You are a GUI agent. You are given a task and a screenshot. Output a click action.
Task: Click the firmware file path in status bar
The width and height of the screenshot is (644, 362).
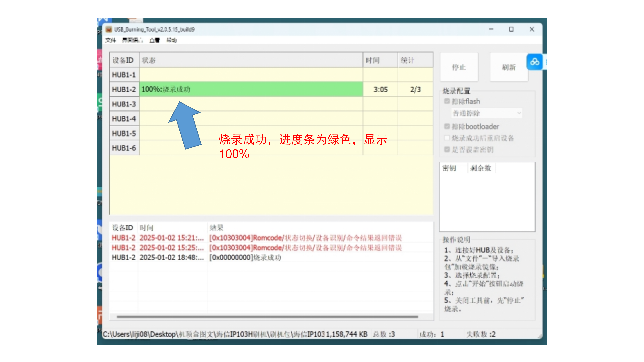(x=213, y=334)
